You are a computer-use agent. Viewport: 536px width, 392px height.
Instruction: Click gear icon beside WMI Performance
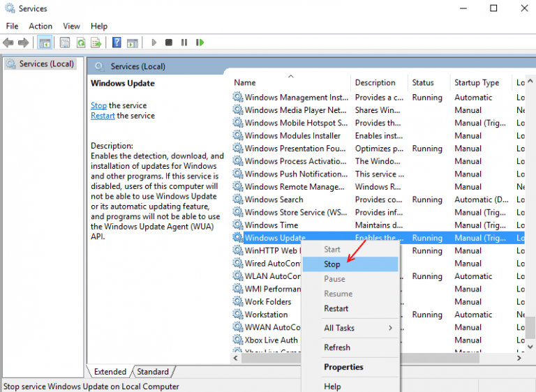pyautogui.click(x=238, y=289)
